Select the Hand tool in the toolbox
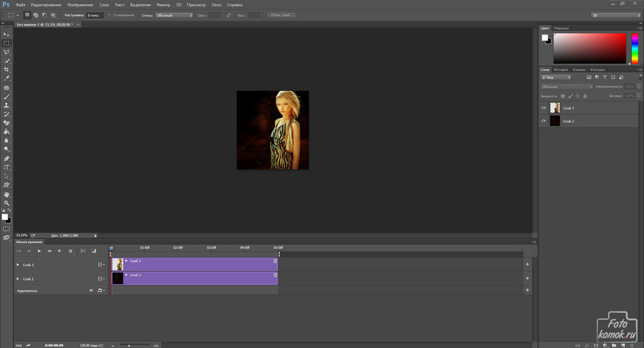 [6, 195]
